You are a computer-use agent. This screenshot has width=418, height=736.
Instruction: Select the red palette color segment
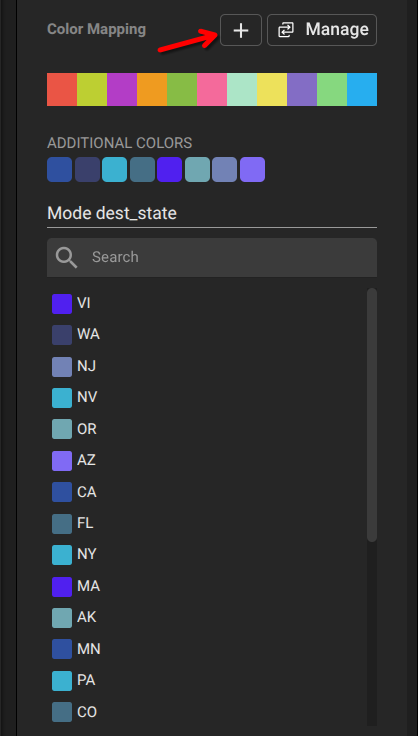click(x=62, y=89)
